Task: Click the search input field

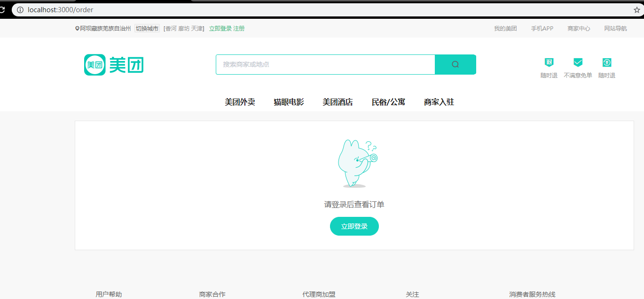Action: click(324, 64)
